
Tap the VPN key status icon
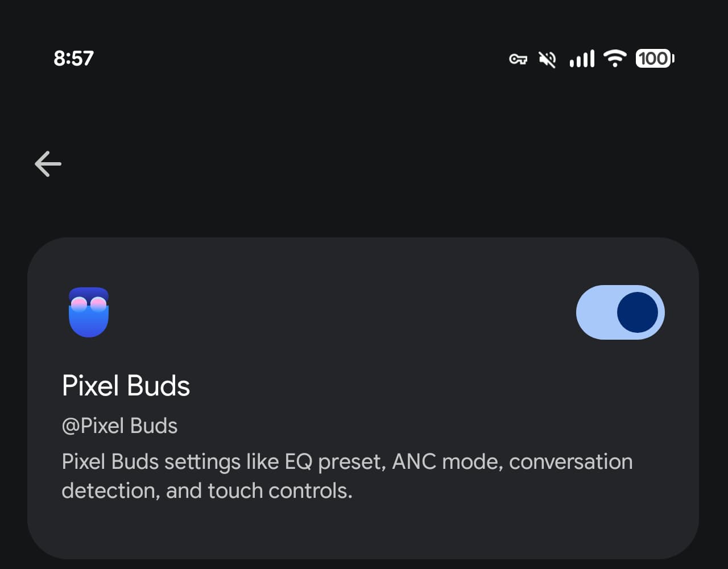[x=518, y=59]
